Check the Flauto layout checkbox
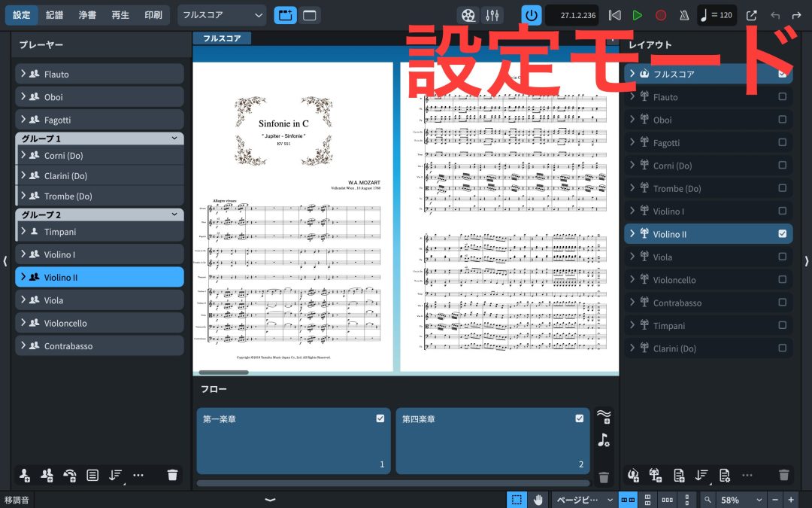This screenshot has height=508, width=812. coord(783,96)
